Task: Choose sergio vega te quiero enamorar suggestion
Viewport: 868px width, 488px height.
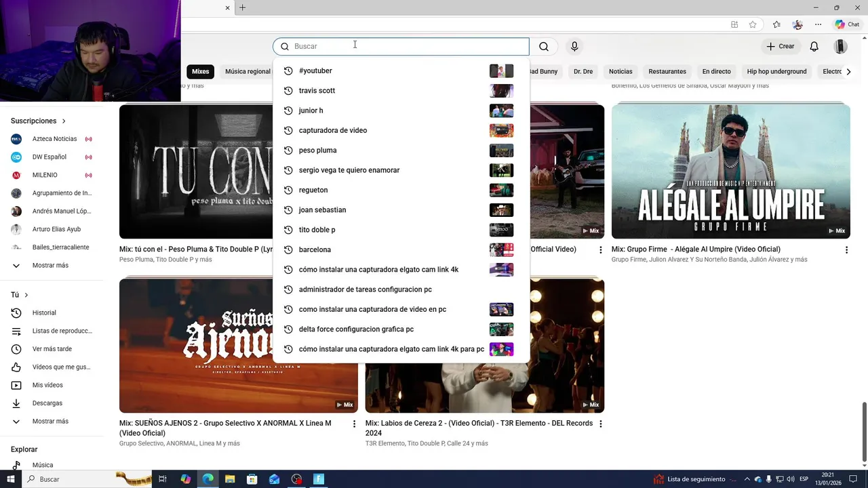Action: (401, 170)
